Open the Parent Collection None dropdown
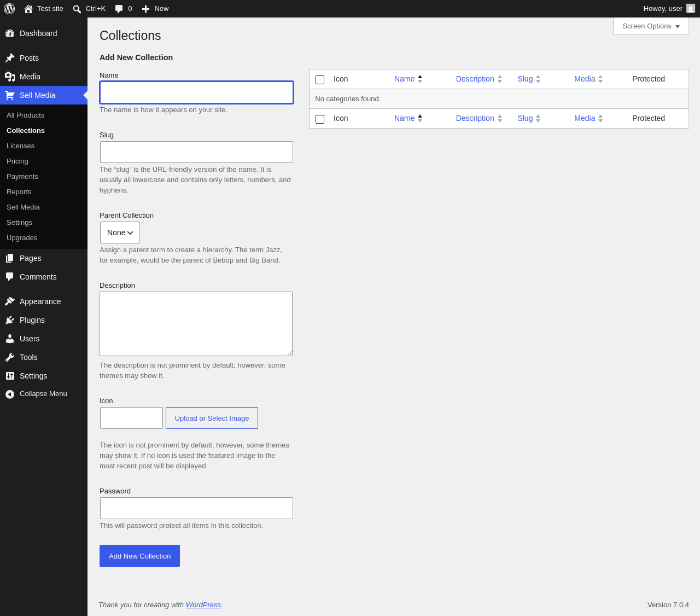 (120, 233)
